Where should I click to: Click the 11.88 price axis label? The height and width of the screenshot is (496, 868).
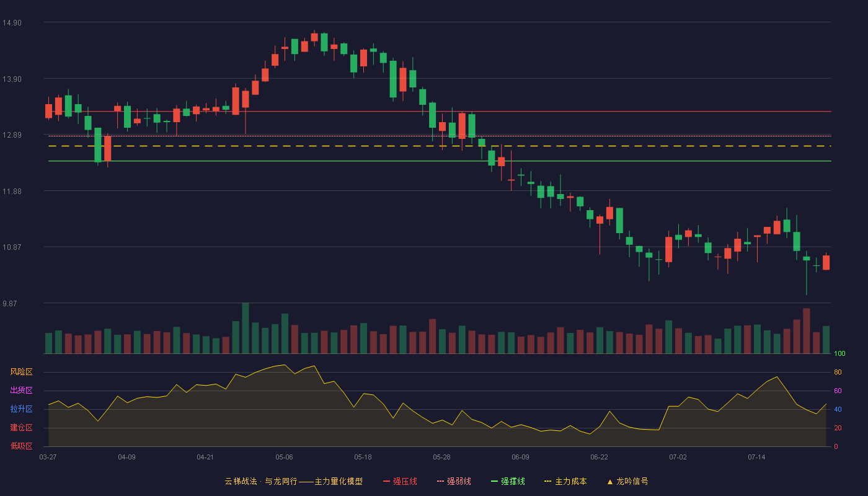[12, 192]
